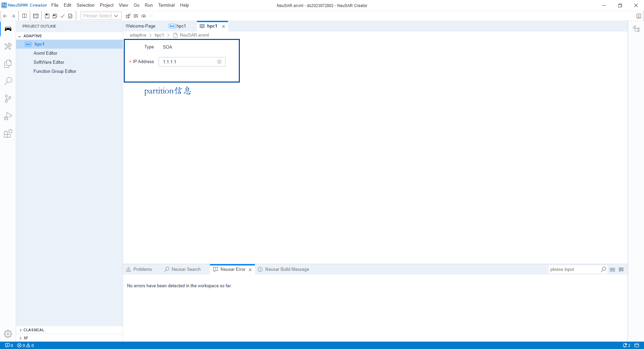The width and height of the screenshot is (644, 349).
Task: Click the validate checkmark toolbar icon
Action: [62, 16]
